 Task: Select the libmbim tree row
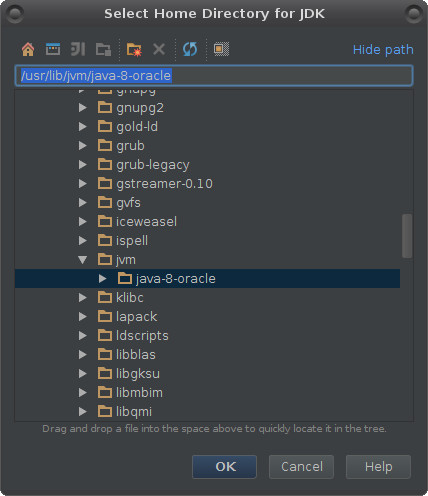[x=207, y=393]
